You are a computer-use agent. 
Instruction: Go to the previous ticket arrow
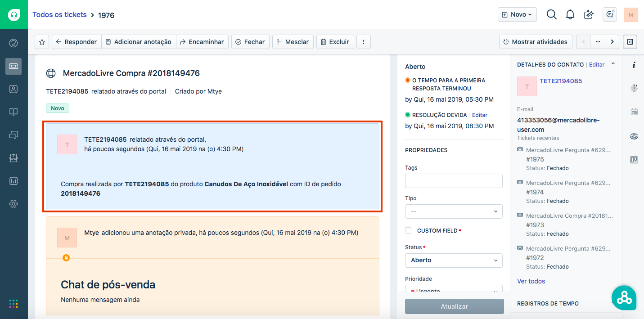click(583, 42)
